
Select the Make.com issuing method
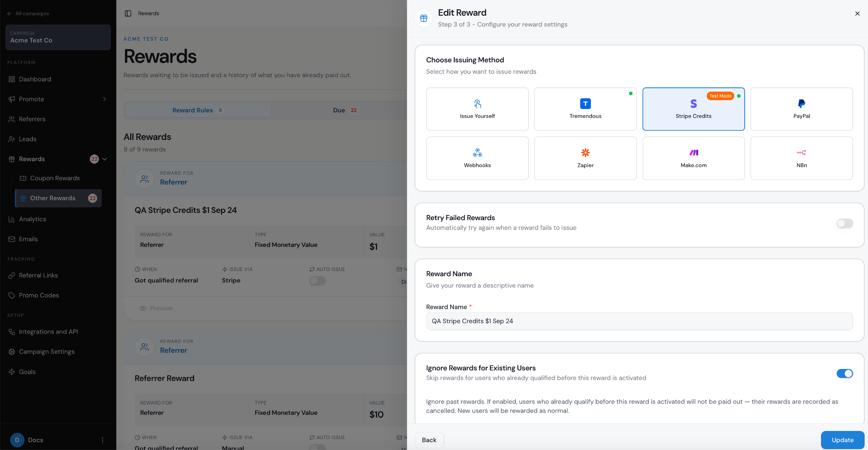[x=693, y=158]
